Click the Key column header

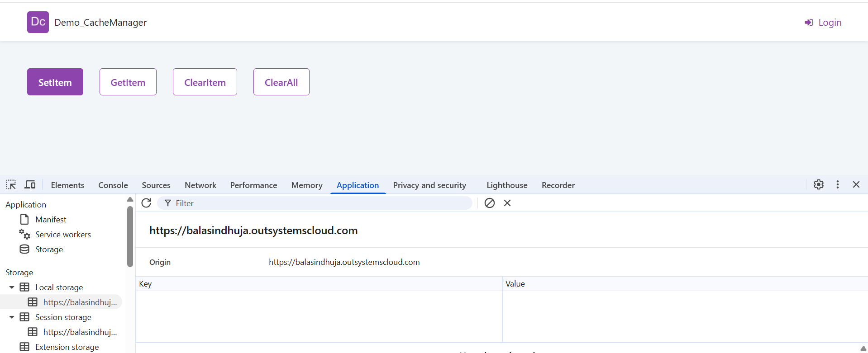click(x=319, y=284)
